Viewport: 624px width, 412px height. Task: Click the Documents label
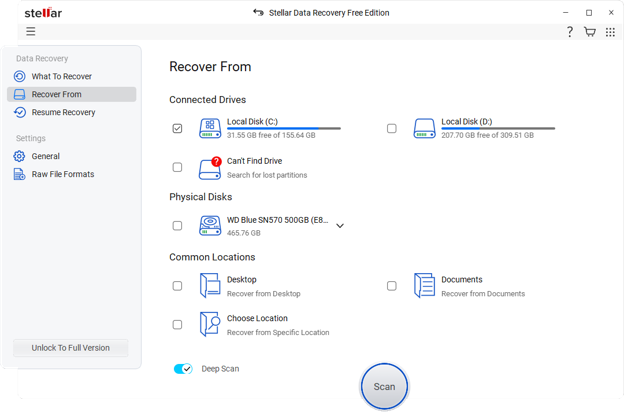click(x=462, y=279)
